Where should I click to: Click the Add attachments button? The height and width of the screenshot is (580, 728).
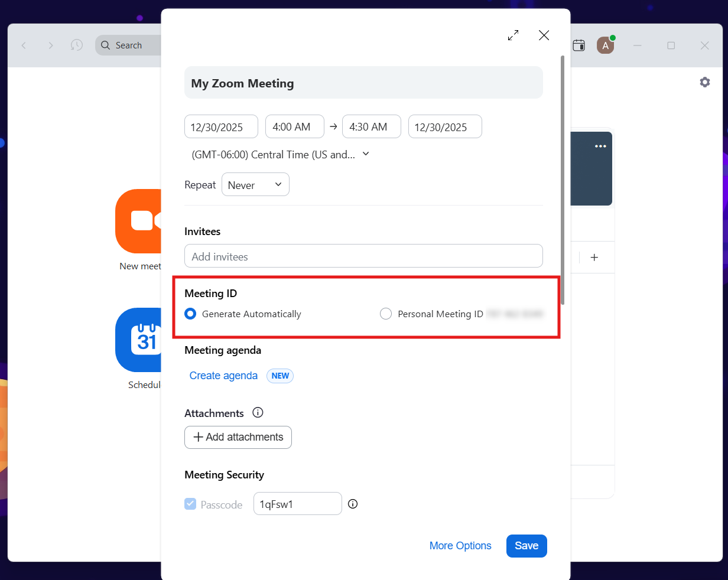(x=238, y=437)
